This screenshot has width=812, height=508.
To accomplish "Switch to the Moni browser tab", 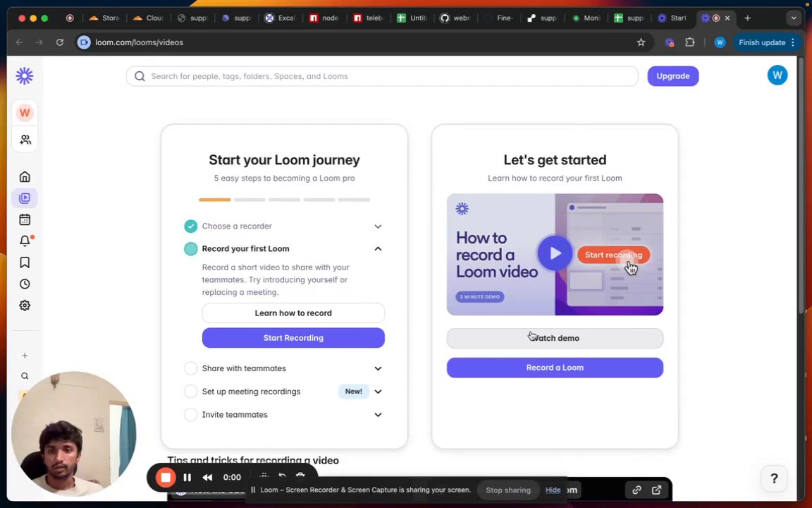I will [586, 18].
